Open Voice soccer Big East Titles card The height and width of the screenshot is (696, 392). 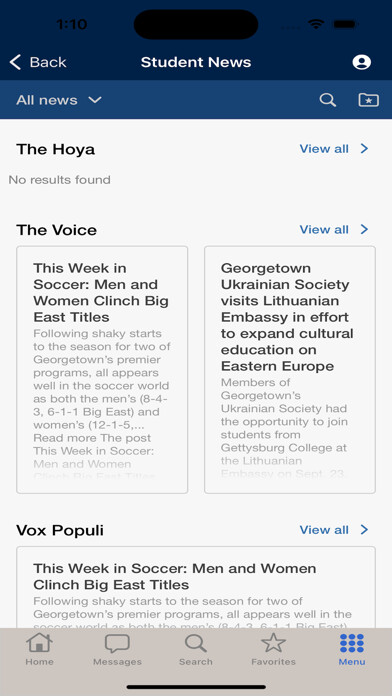tap(102, 370)
